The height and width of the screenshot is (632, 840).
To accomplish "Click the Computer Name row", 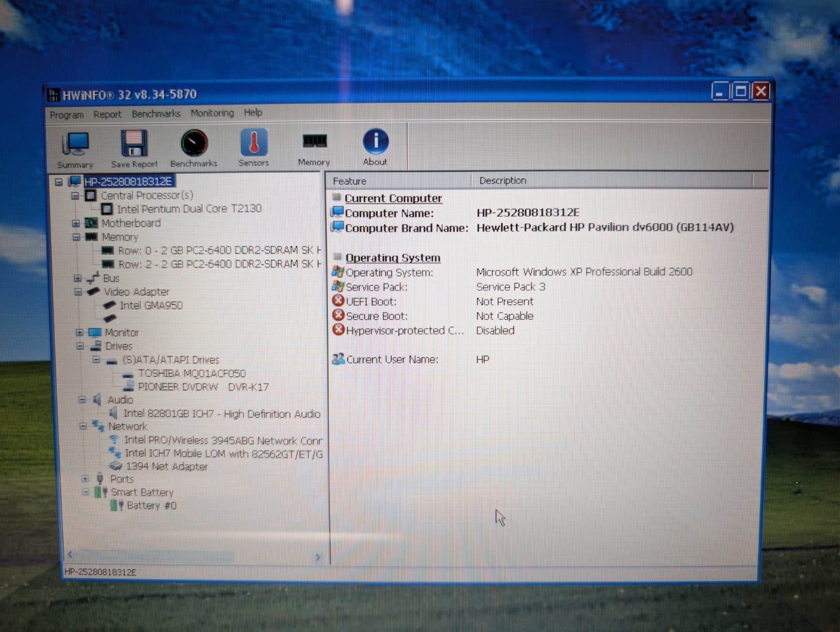I will point(455,213).
